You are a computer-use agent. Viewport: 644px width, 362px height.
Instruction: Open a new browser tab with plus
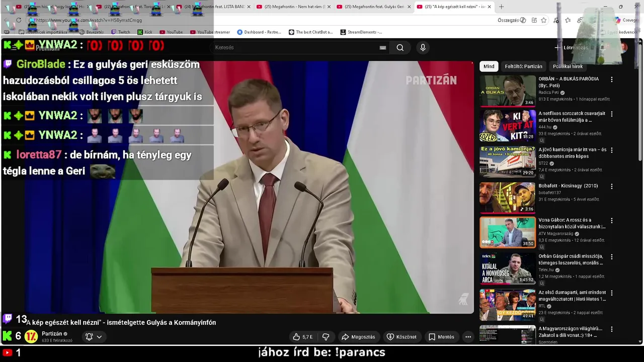coord(501,7)
